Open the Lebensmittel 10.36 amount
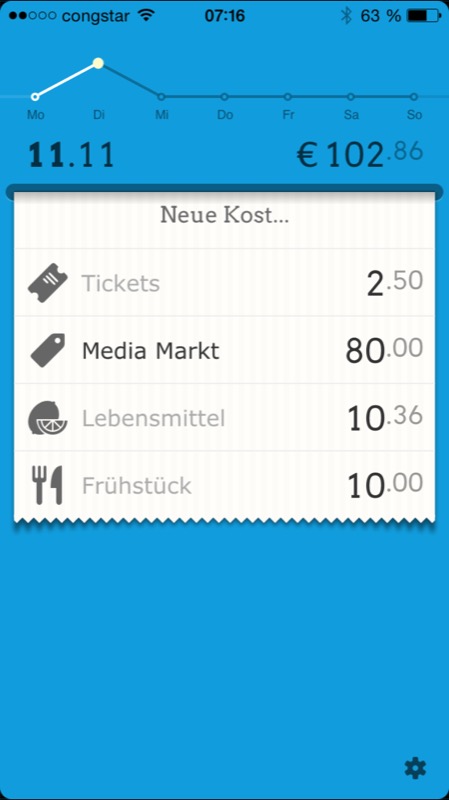 click(x=385, y=417)
